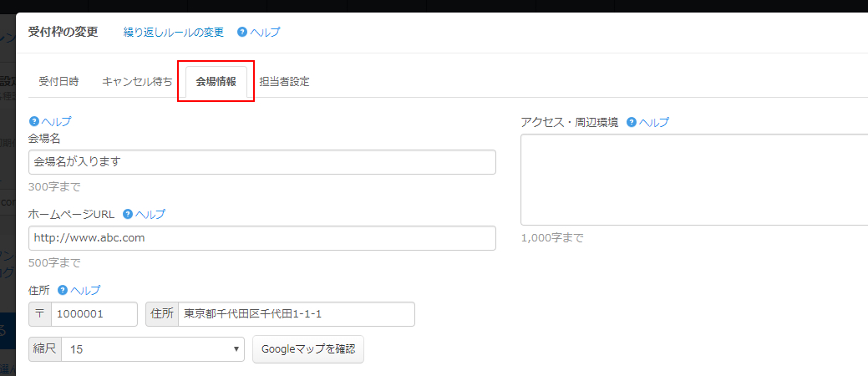
Task: Focus the ホームページURL input field
Action: (261, 238)
